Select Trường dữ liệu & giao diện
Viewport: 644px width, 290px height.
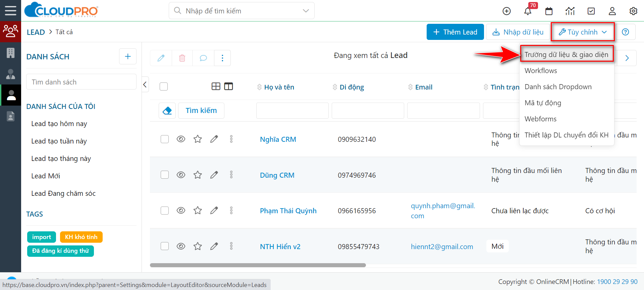566,54
